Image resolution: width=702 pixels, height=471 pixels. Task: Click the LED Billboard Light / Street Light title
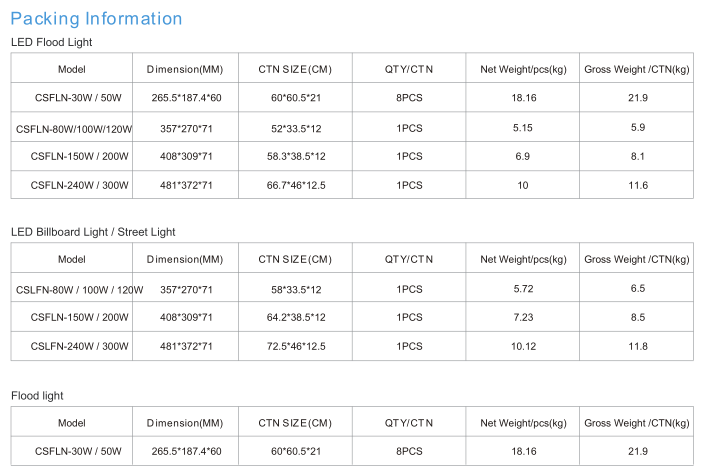93,232
